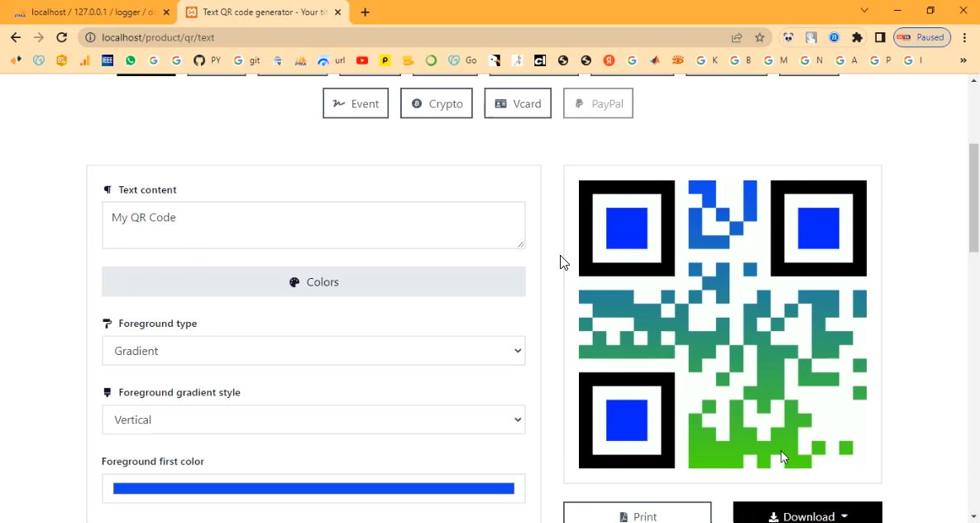Open the MATLAB bookmark

pyautogui.click(x=655, y=60)
